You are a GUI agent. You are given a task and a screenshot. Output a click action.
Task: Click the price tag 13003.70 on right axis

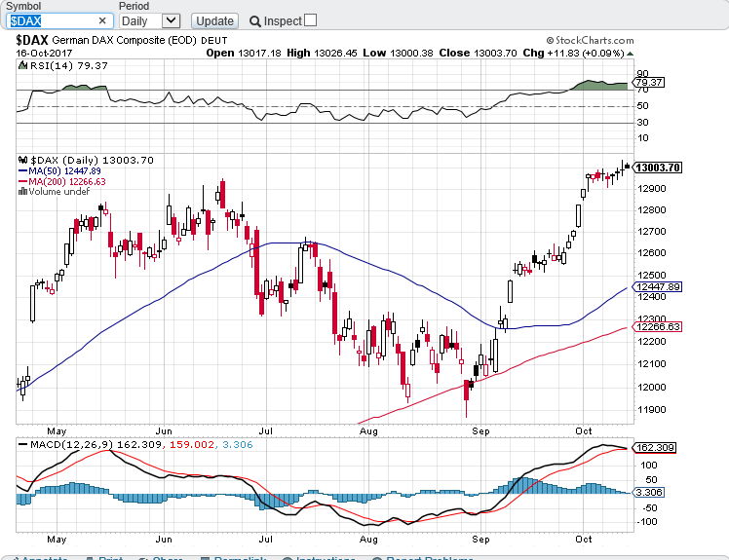click(x=658, y=168)
